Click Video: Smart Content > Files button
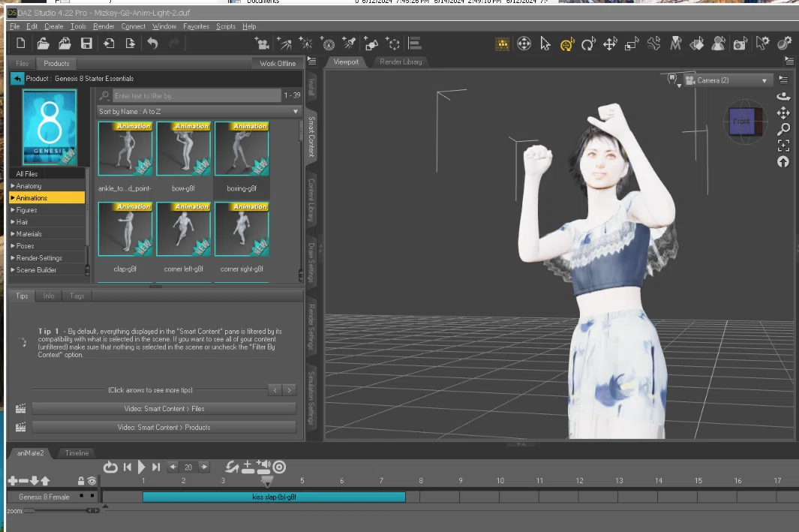799x532 pixels. (164, 409)
